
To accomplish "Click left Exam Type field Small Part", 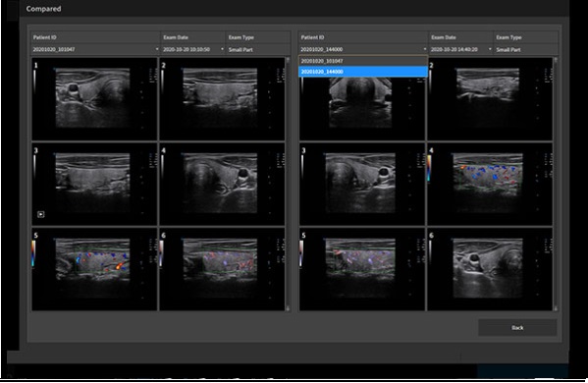I will (258, 49).
